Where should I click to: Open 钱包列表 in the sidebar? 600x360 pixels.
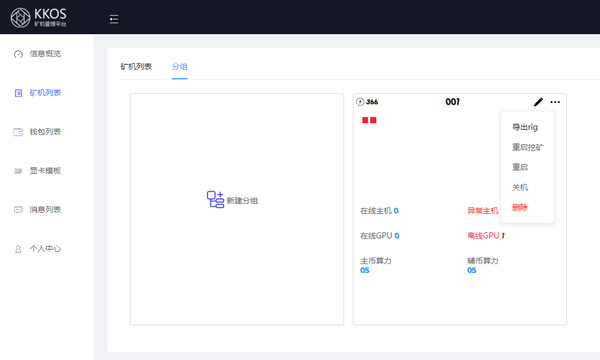(x=45, y=132)
